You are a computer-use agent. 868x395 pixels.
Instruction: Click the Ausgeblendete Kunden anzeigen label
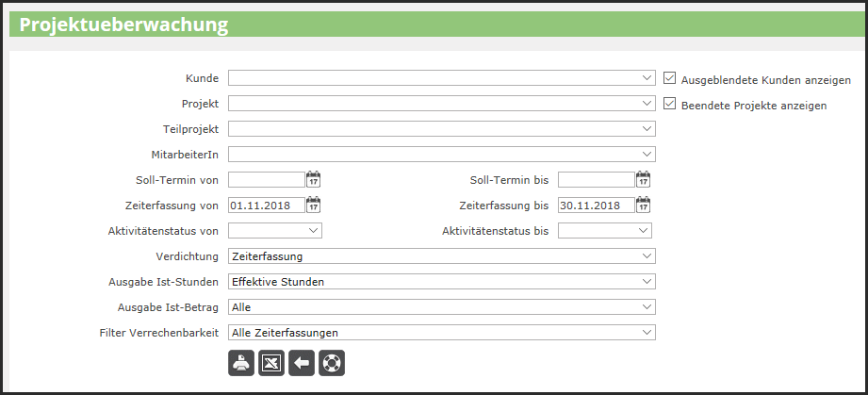765,80
